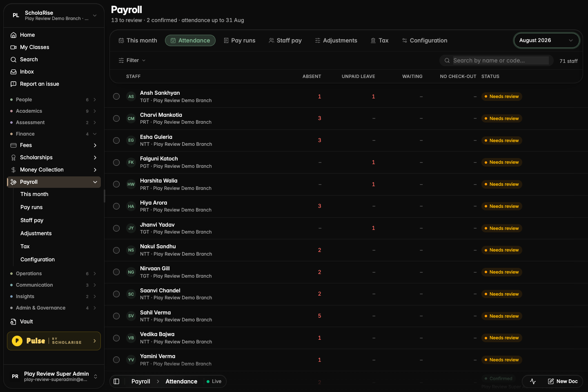This screenshot has height=392, width=588.
Task: Open the Configuration tab
Action: pyautogui.click(x=425, y=40)
